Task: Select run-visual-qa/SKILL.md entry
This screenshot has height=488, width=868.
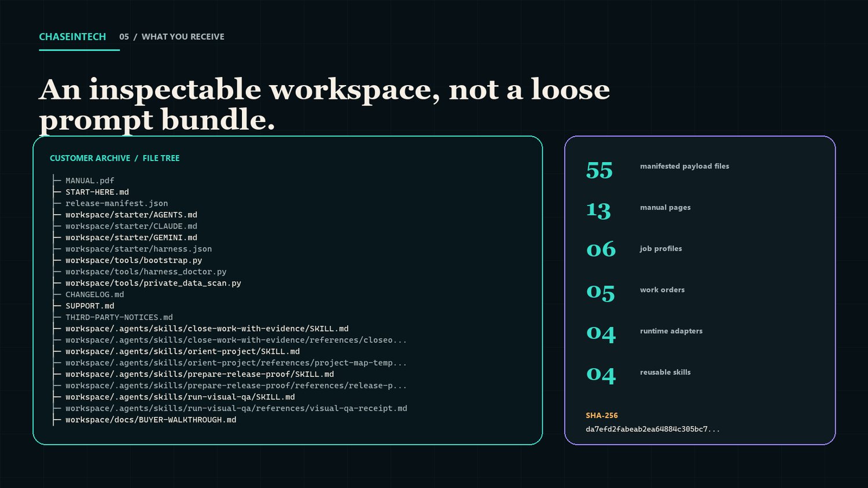Action: [x=180, y=397]
